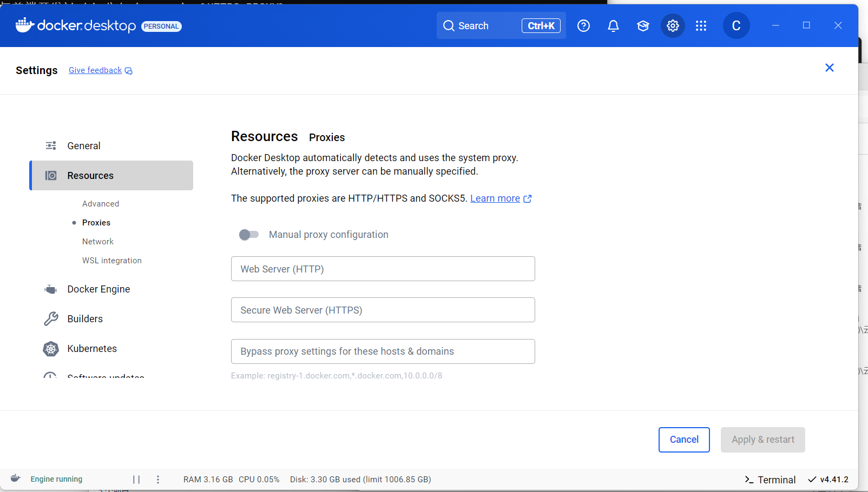Open the apps grid menu icon

tap(701, 25)
